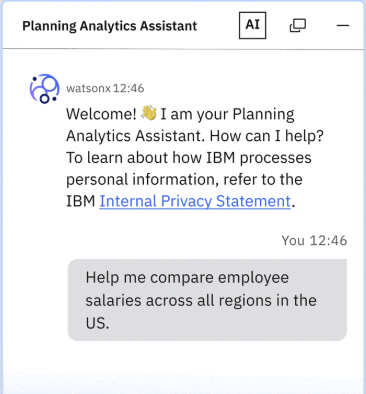This screenshot has width=366, height=394.
Task: Click the watsonx 12:46 timestamp
Action: [x=128, y=88]
